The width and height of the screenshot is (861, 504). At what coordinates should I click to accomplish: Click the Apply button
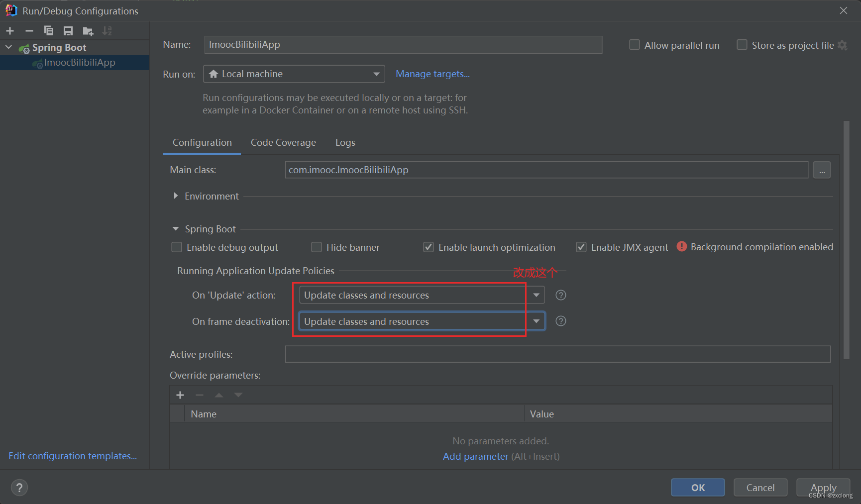pyautogui.click(x=823, y=488)
